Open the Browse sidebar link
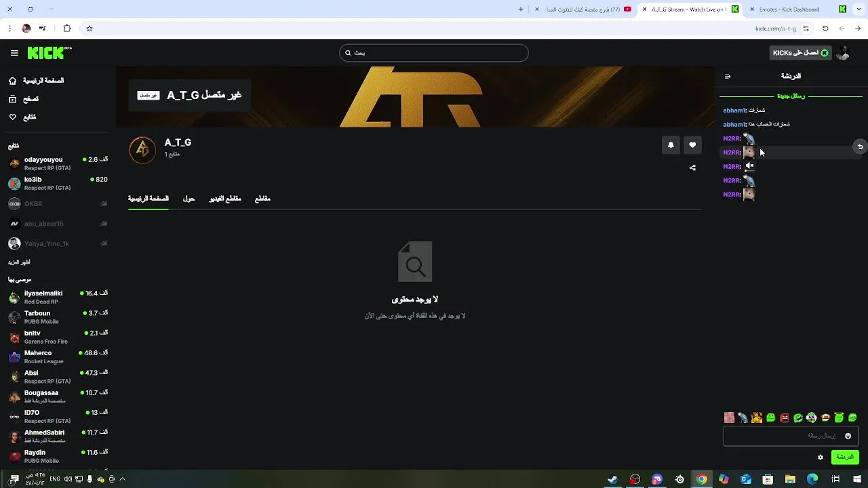This screenshot has width=868, height=488. pyautogui.click(x=23, y=99)
